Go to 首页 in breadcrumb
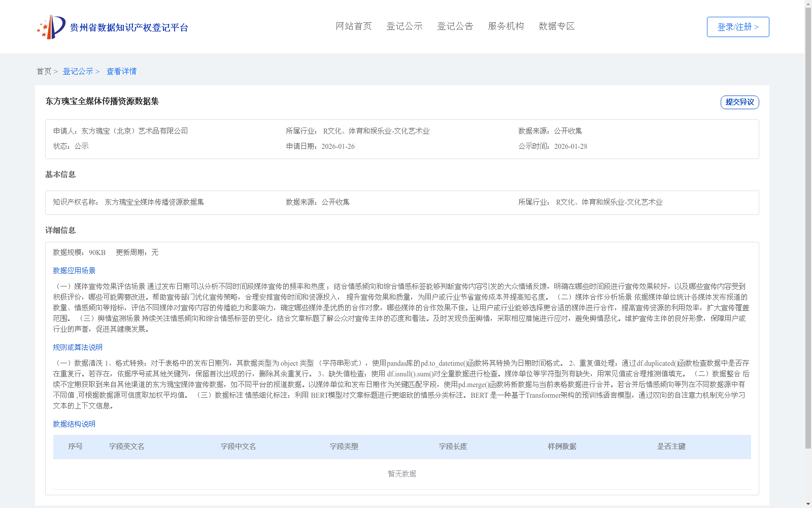Viewport: 812px width, 508px height. pos(44,71)
